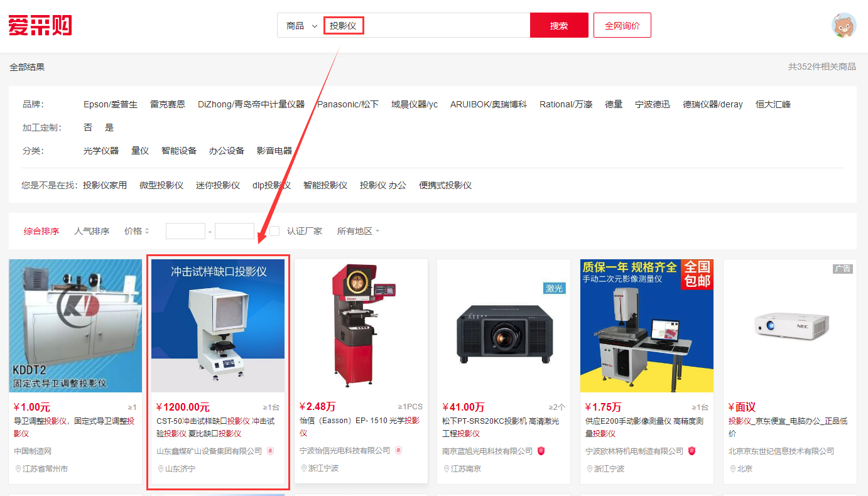Viewport: 868px width, 496px height.
Task: Expand the 所有地区 region dropdown
Action: (x=358, y=231)
